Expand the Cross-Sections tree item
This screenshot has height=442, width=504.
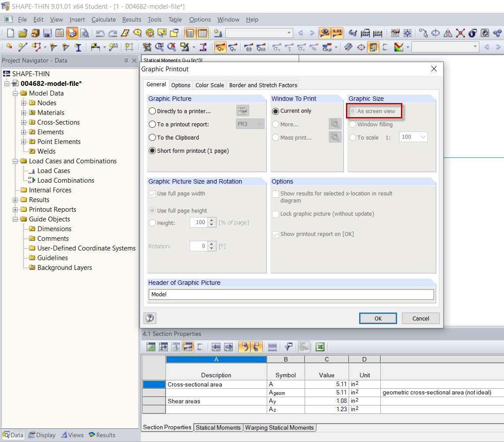pyautogui.click(x=23, y=122)
